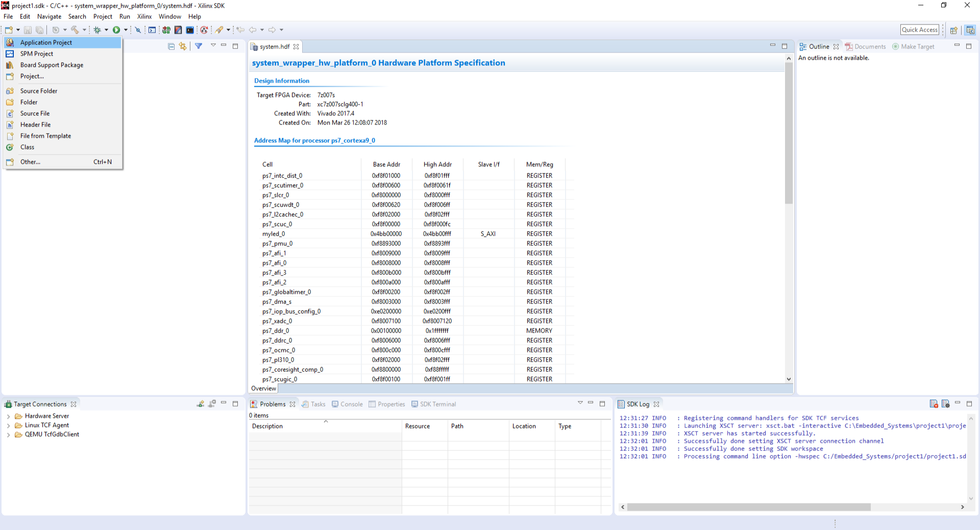The image size is (980, 530).
Task: Collapse all in Project Explorer
Action: 171,46
